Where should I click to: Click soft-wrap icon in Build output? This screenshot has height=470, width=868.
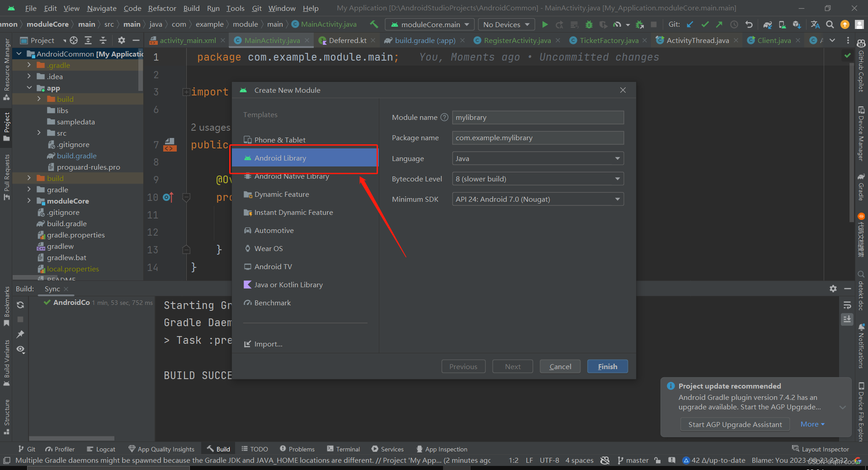[847, 305]
